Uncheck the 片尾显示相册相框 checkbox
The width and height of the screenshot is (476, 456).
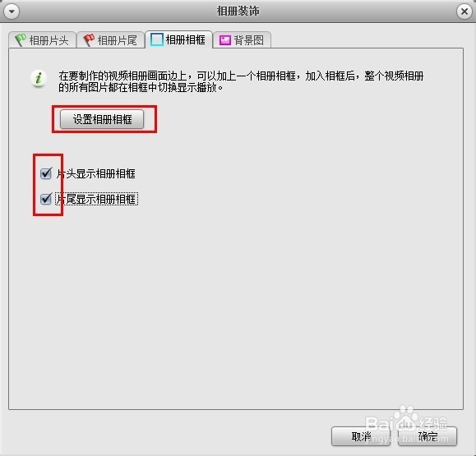tap(46, 199)
